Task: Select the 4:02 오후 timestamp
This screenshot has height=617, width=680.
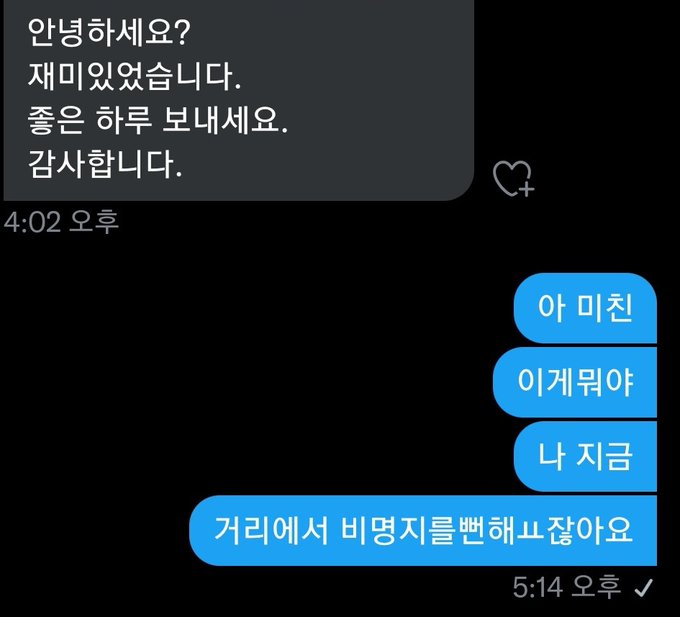Action: click(61, 222)
